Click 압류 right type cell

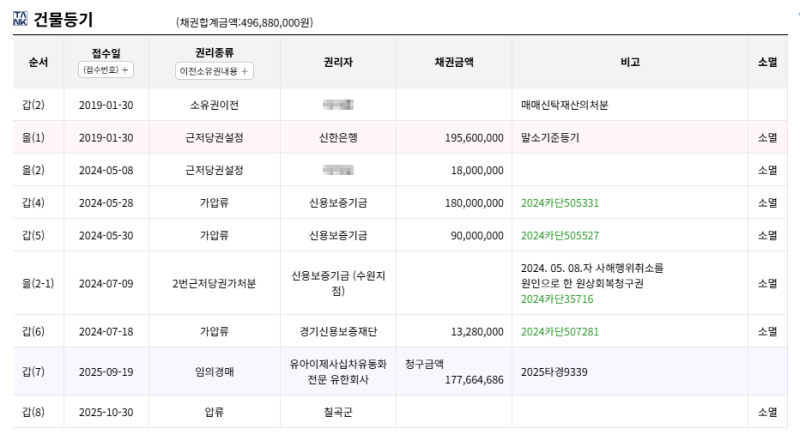coord(214,412)
